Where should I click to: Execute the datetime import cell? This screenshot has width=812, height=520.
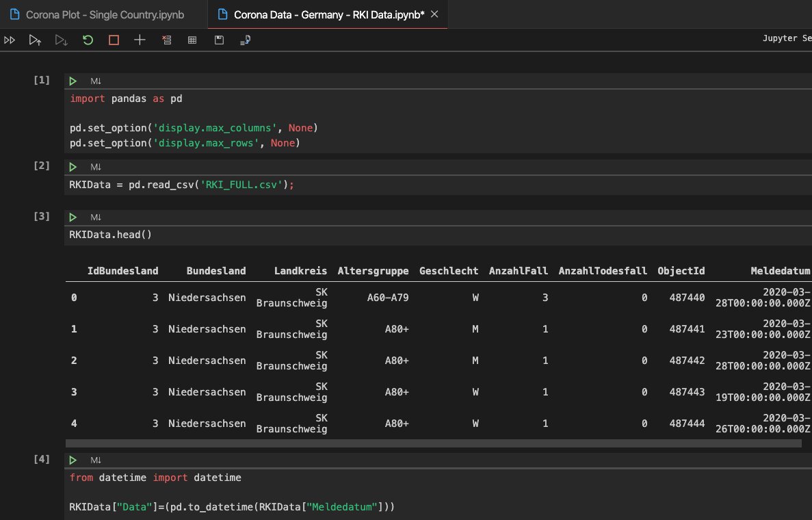[73, 459]
